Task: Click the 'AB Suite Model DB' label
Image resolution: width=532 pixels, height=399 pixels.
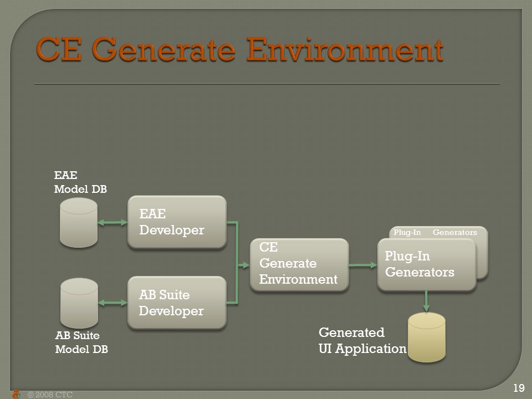Action: coord(81,342)
